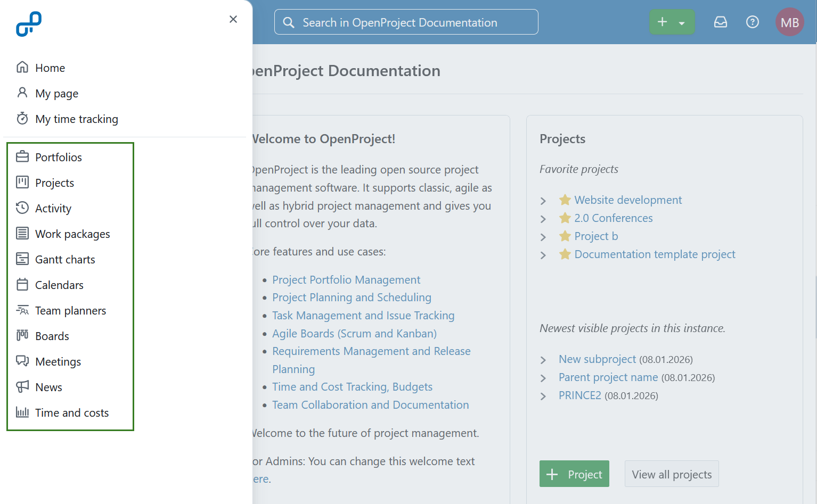Viewport: 817px width, 504px height.
Task: Open the Boards module
Action: pyautogui.click(x=52, y=336)
